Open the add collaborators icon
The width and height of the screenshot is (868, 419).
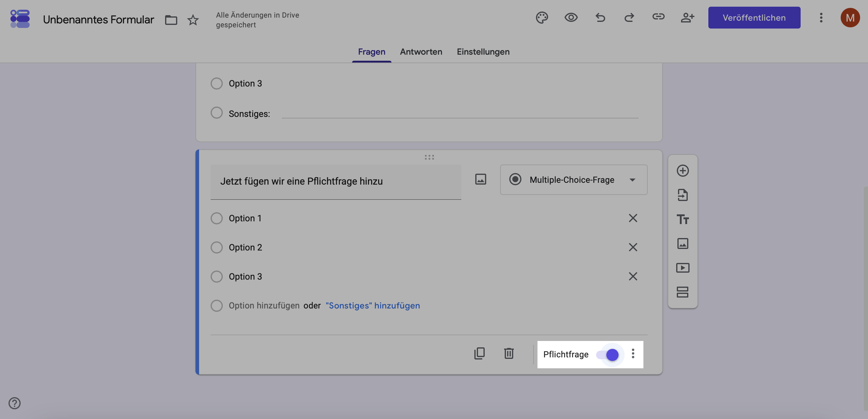(x=687, y=18)
